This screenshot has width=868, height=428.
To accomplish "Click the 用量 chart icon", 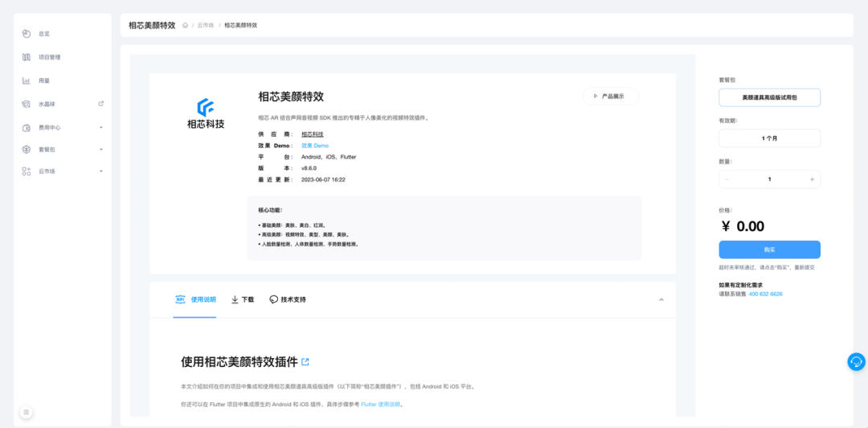I will (26, 81).
